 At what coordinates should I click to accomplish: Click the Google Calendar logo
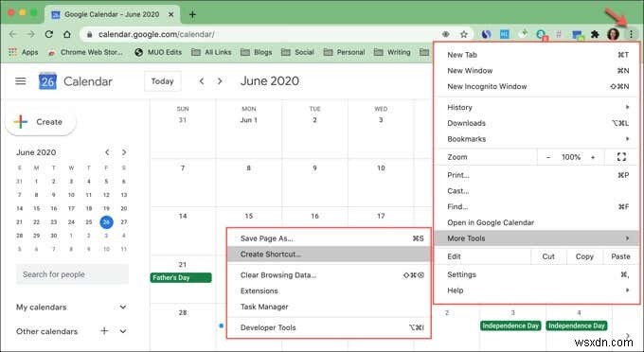tap(47, 81)
